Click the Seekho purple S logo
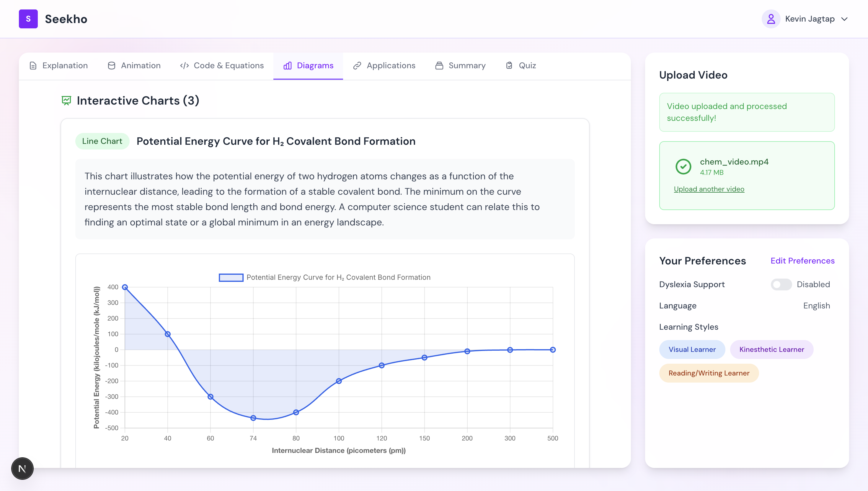Screen dimensions: 868x491 coord(28,19)
